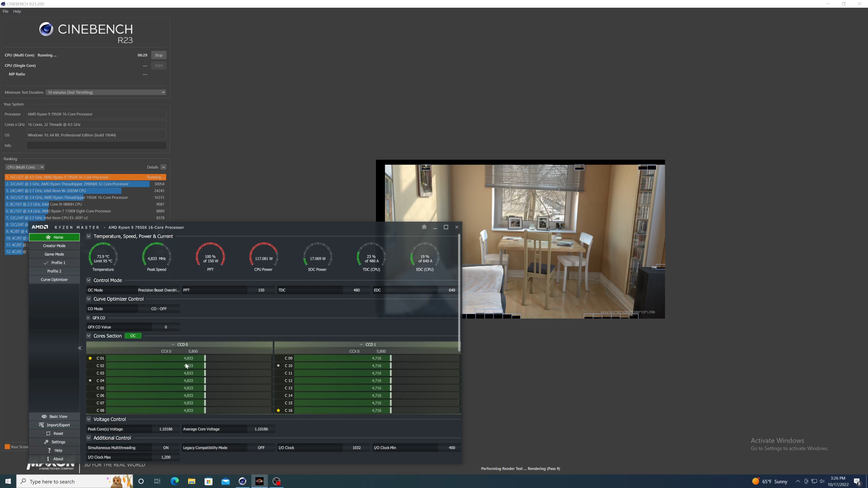868x488 pixels.
Task: Open Curve Optimizer tab
Action: click(x=54, y=279)
